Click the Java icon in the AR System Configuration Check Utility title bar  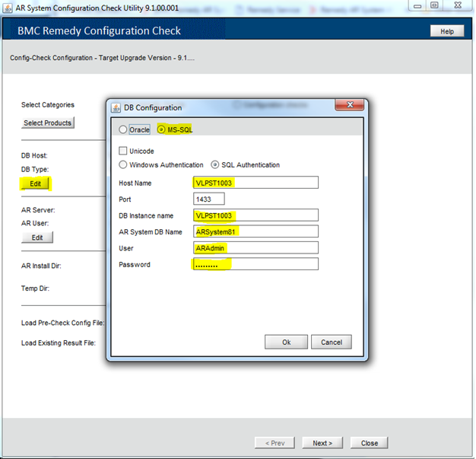click(8, 8)
